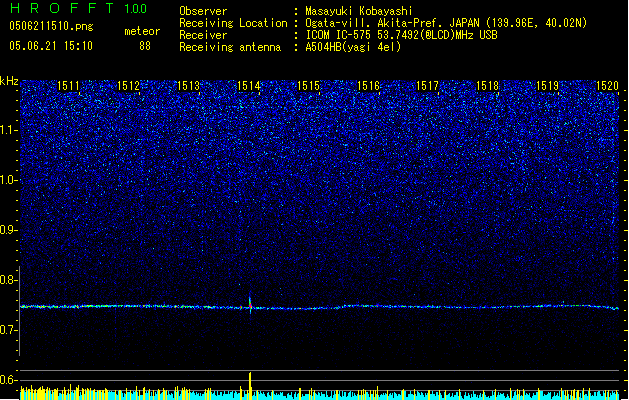Click the 1513 time marker
The image size is (629, 400).
coord(188,86)
